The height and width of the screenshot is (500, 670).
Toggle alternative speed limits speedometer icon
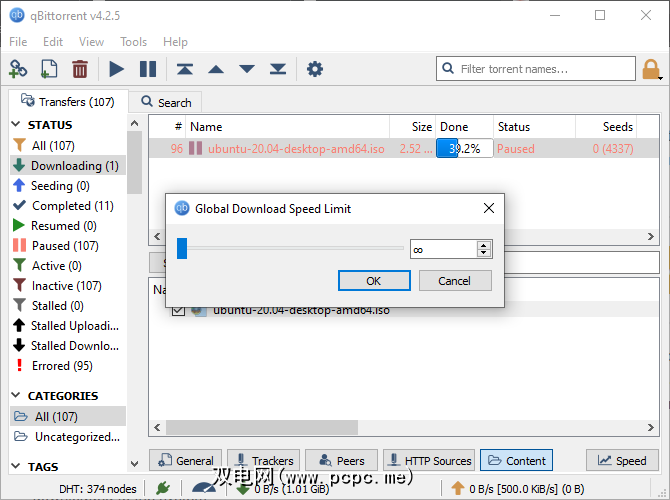(203, 488)
